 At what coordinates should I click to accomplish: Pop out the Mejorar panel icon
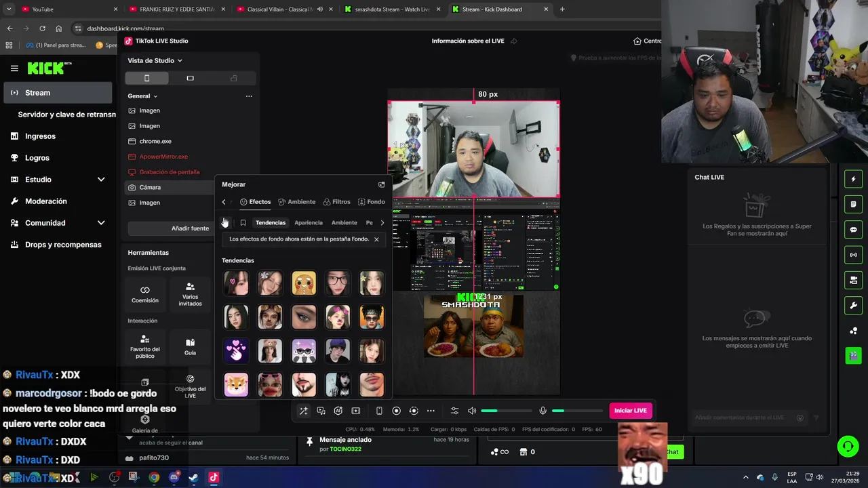[381, 184]
